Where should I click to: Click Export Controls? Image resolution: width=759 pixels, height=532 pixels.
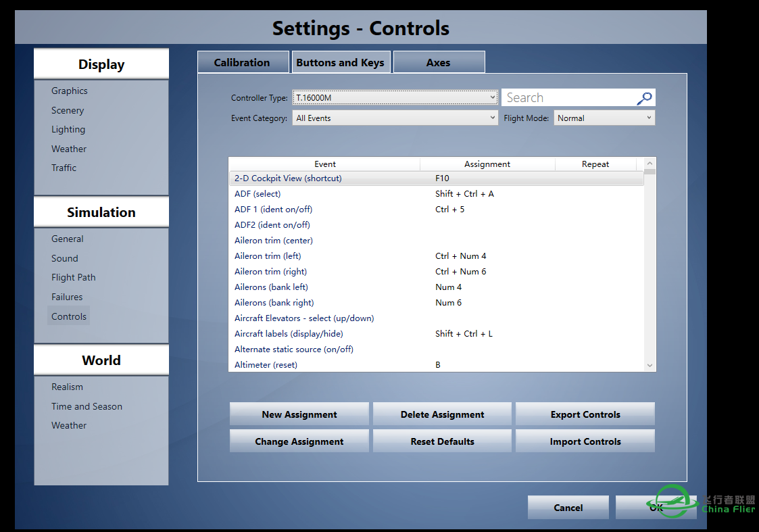point(585,414)
